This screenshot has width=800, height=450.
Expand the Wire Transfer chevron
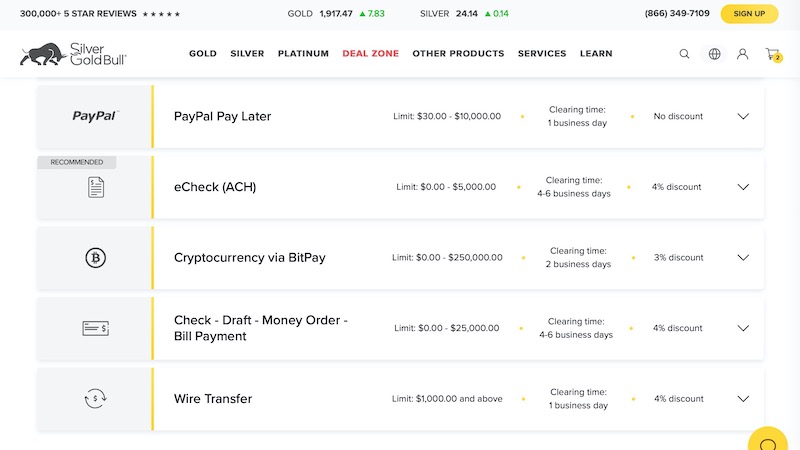(x=743, y=398)
